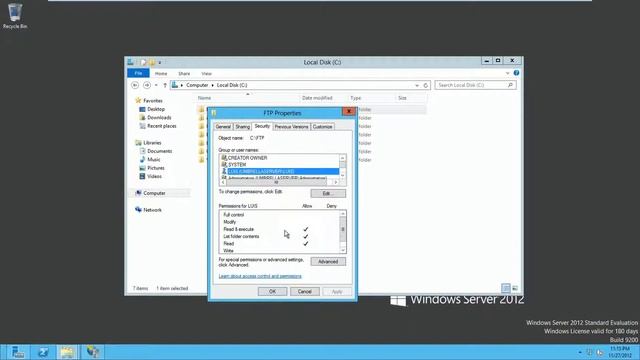Open File Explorer taskbar icon
Image resolution: width=640 pixels, height=360 pixels.
click(68, 352)
